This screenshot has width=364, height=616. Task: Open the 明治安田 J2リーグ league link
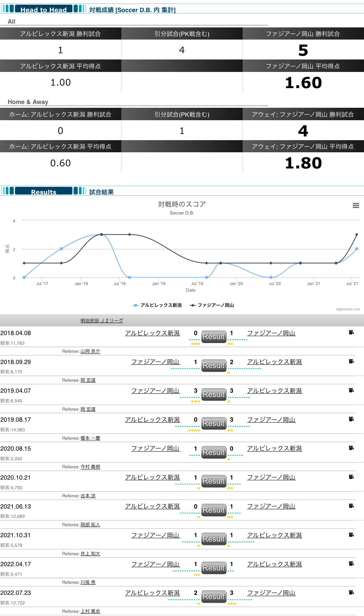(102, 320)
